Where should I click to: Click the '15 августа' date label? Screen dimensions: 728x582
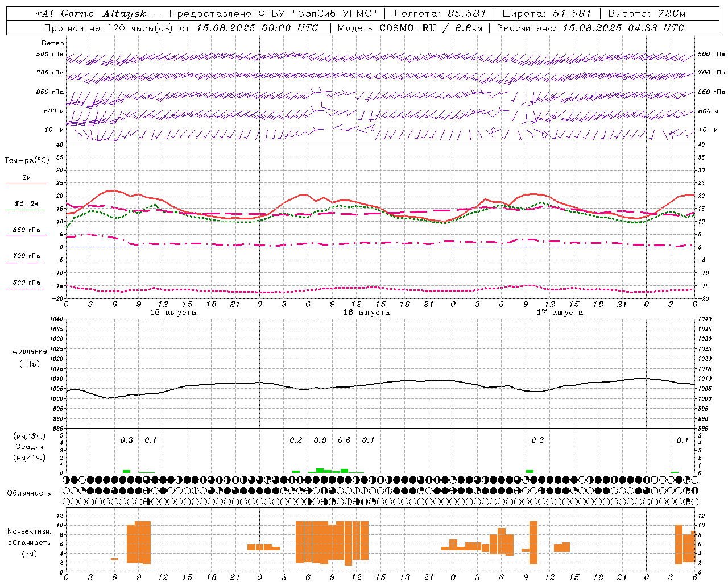pyautogui.click(x=173, y=313)
